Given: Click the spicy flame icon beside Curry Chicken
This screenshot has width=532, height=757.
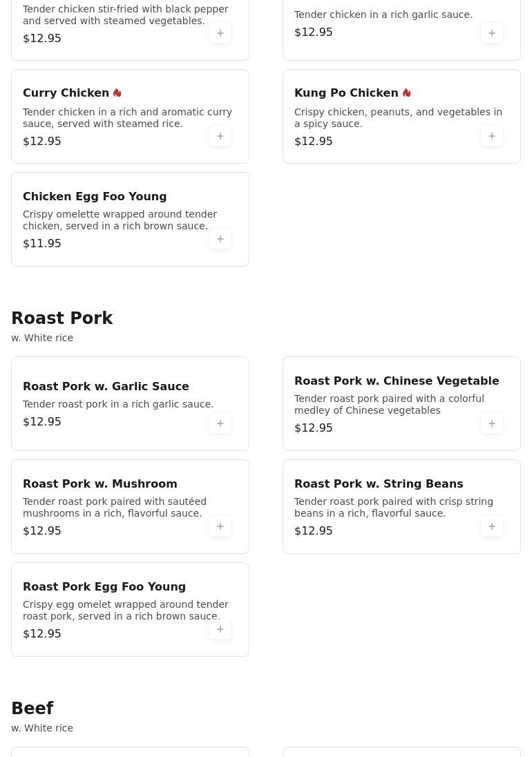Looking at the screenshot, I should [117, 93].
